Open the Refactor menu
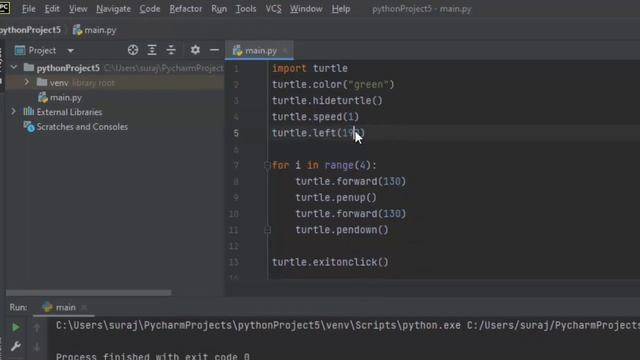The image size is (640, 360). 186,9
